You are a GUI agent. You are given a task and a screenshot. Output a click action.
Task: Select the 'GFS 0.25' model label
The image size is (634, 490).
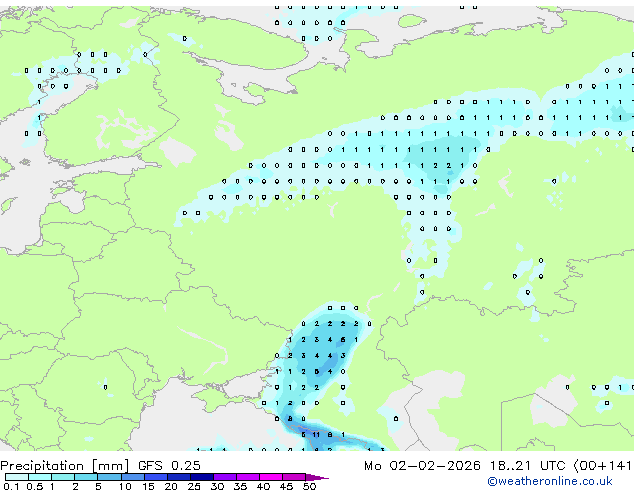tap(169, 466)
